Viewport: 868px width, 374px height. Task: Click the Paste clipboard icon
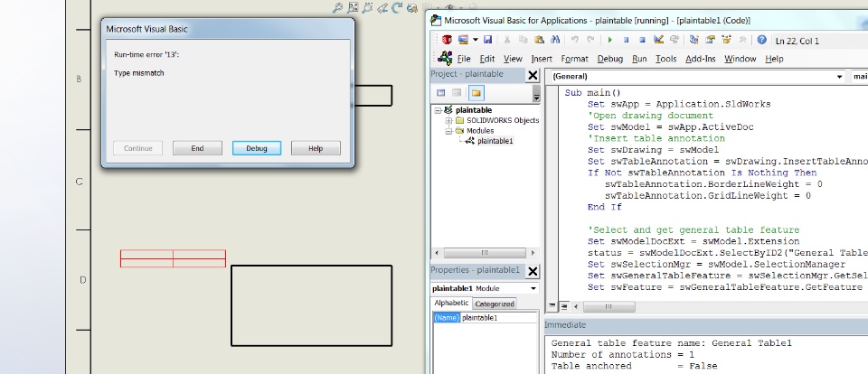click(x=539, y=40)
